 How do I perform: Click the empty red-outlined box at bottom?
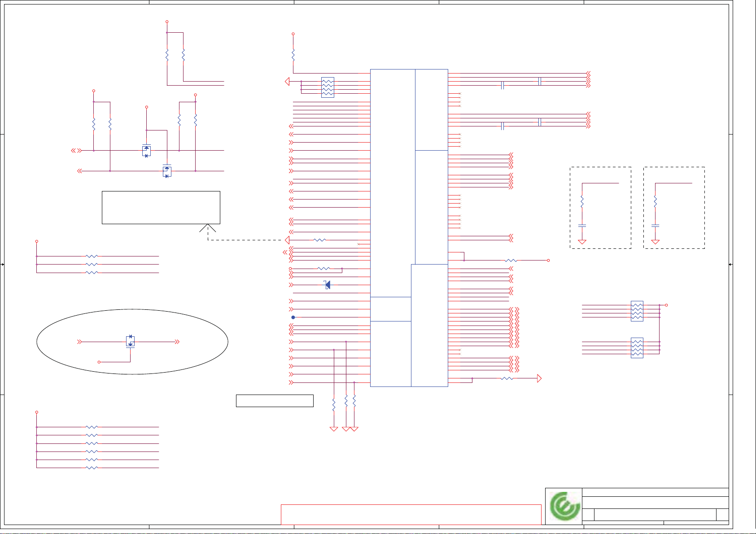(x=411, y=514)
